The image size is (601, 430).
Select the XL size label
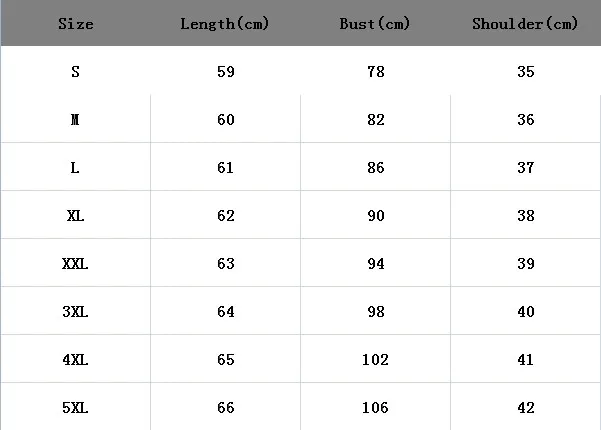[75, 216]
